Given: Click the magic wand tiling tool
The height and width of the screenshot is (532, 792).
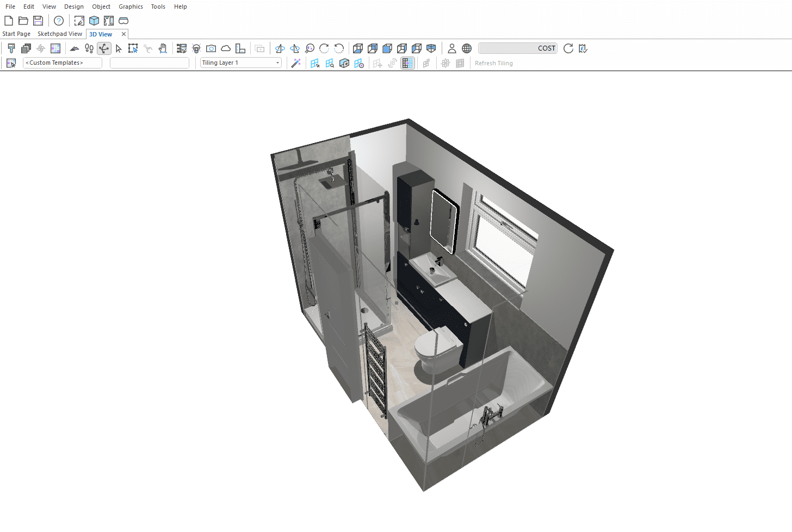Looking at the screenshot, I should coord(296,63).
